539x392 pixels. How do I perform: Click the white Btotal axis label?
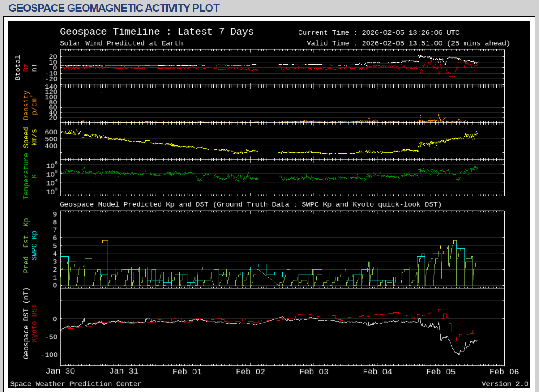pos(18,68)
